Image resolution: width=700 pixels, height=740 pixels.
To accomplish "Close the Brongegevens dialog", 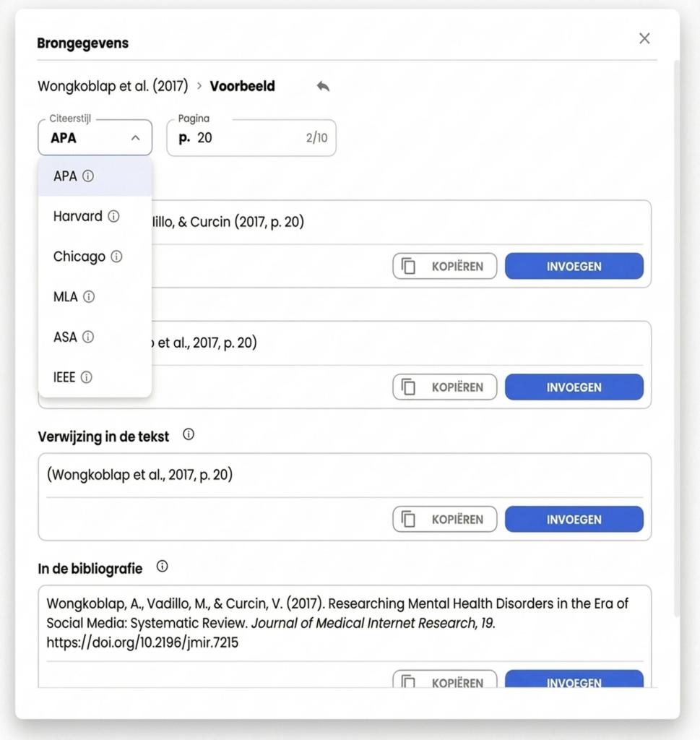I will click(x=644, y=38).
